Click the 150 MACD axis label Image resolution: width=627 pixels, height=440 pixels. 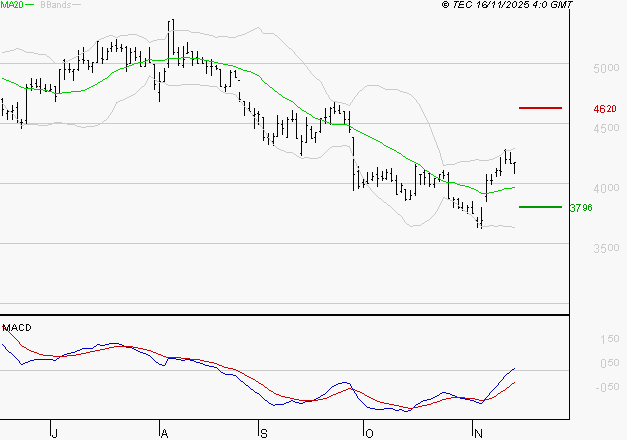[x=610, y=339]
